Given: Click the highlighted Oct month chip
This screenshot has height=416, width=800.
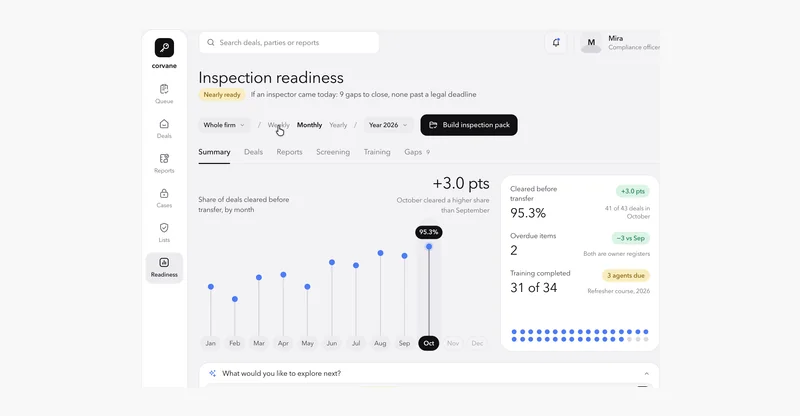Looking at the screenshot, I should [x=429, y=344].
